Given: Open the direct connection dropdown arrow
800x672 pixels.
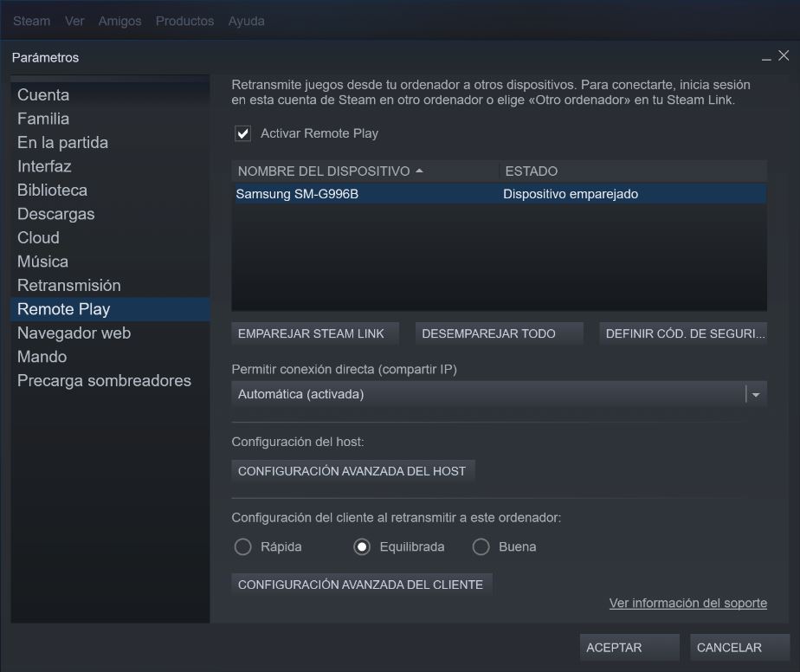Looking at the screenshot, I should (756, 395).
